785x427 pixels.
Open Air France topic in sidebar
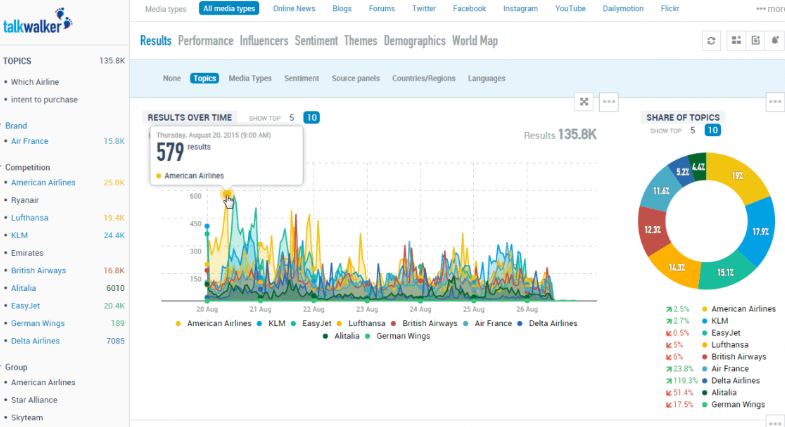30,141
